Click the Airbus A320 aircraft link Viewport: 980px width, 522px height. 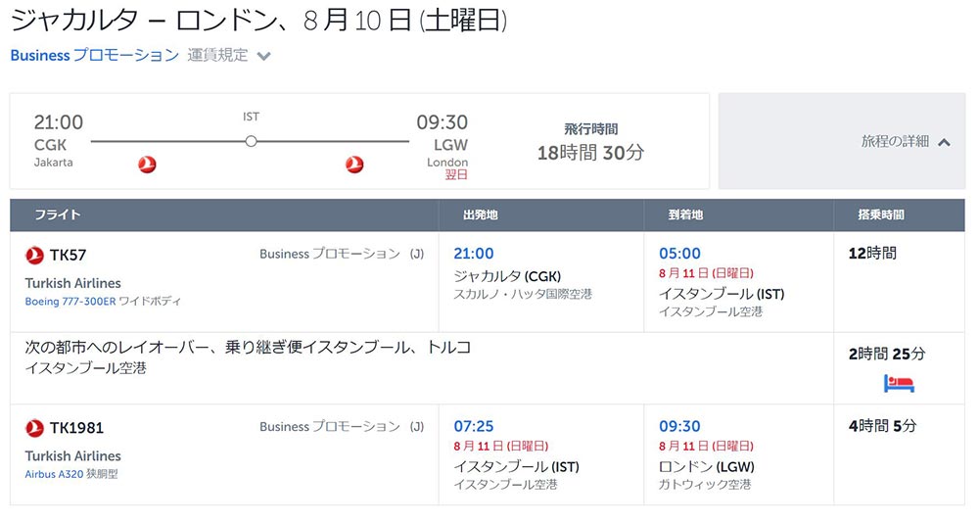tap(56, 474)
